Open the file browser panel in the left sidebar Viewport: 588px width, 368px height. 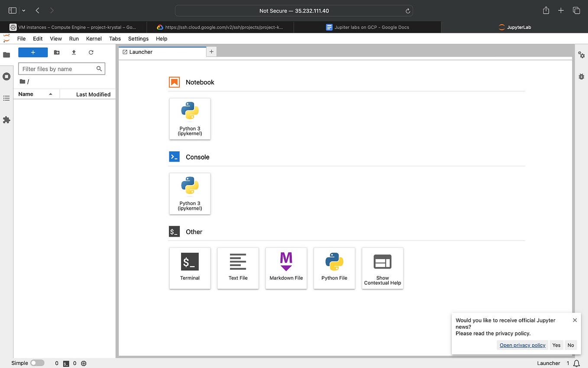[6, 55]
